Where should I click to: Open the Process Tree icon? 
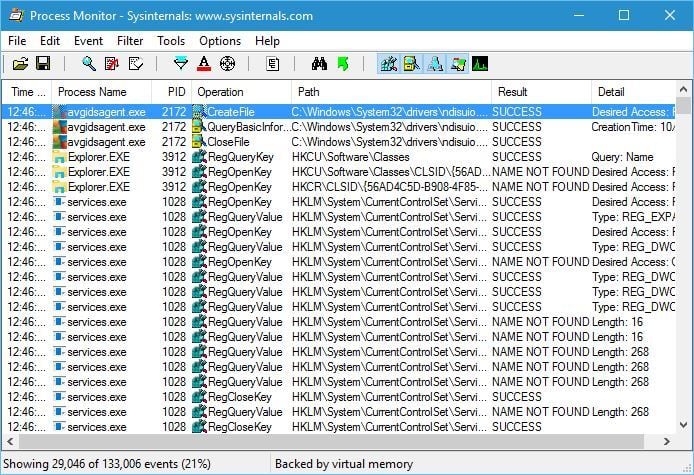273,64
